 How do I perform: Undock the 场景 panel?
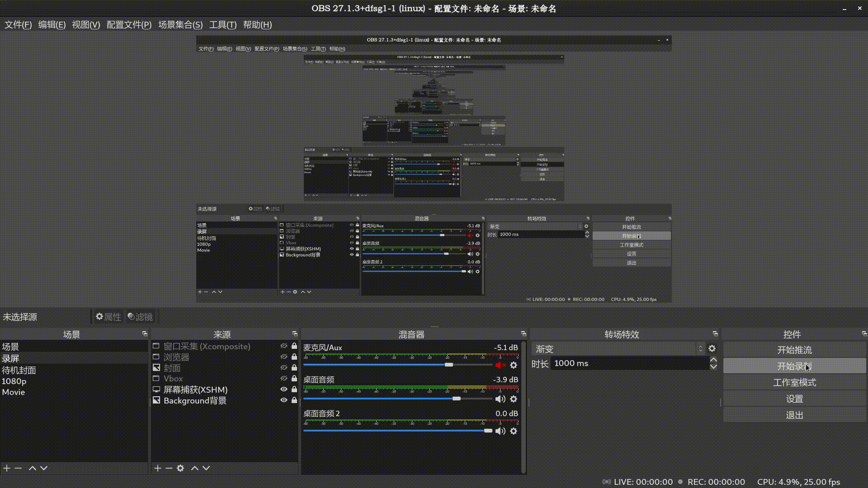click(x=145, y=334)
